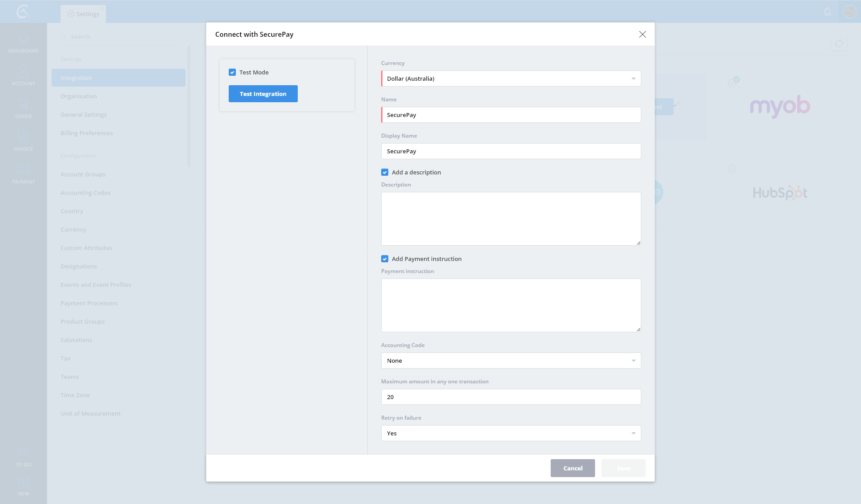Expand the Accounting Code dropdown

[x=511, y=361]
